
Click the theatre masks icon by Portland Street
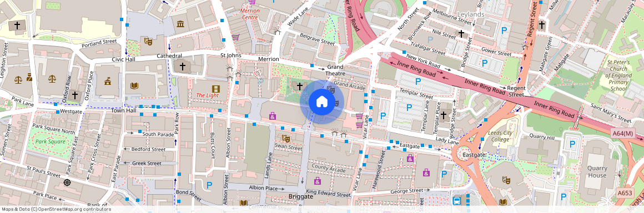tap(148, 42)
